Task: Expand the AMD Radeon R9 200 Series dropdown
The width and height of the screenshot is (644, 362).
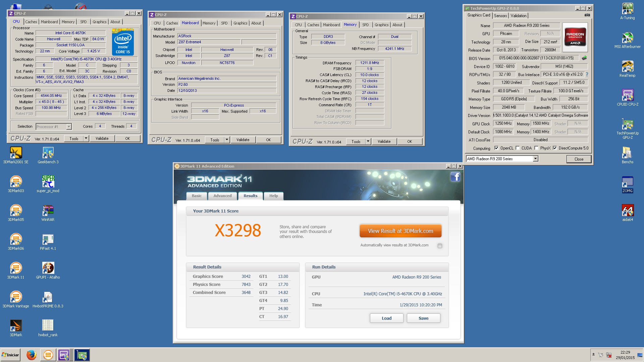Action: (x=535, y=159)
